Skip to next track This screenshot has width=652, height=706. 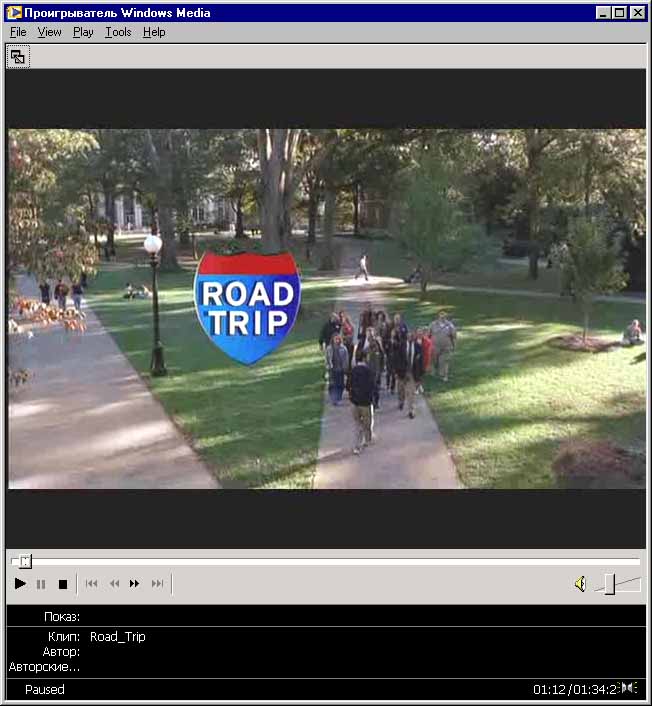pyautogui.click(x=157, y=584)
